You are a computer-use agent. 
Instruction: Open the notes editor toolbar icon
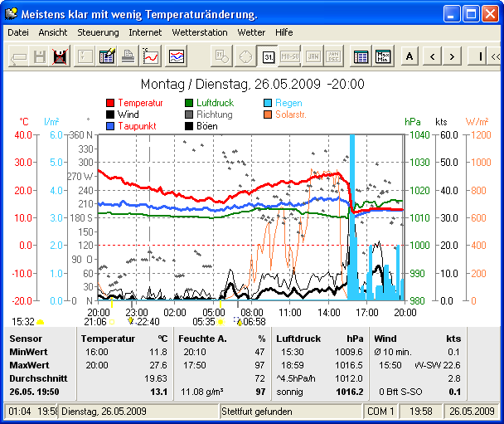coord(107,56)
